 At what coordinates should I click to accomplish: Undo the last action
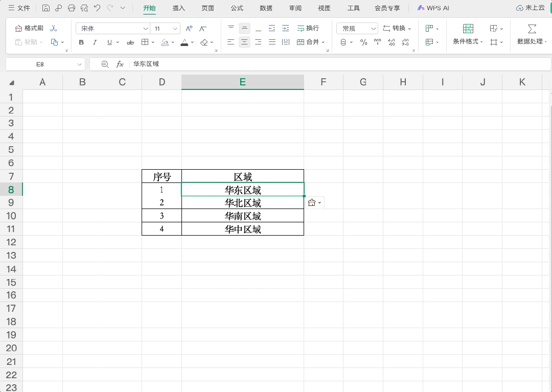coord(97,8)
